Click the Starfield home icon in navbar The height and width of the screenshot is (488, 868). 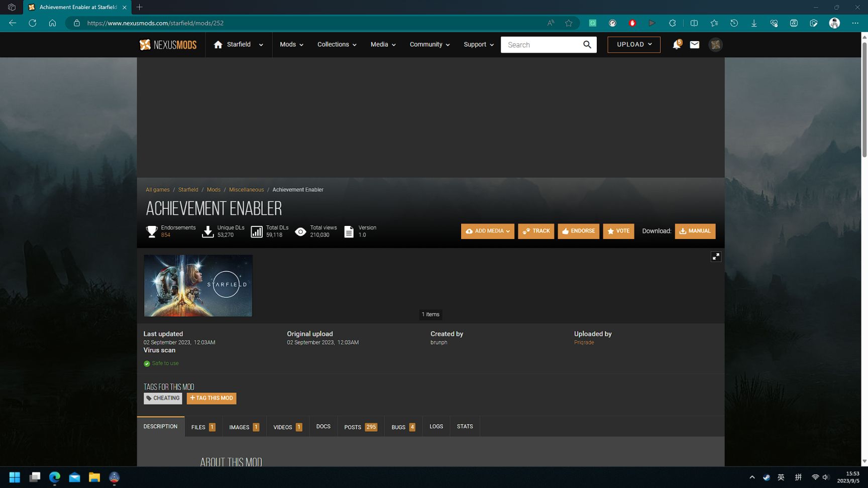[x=218, y=45]
